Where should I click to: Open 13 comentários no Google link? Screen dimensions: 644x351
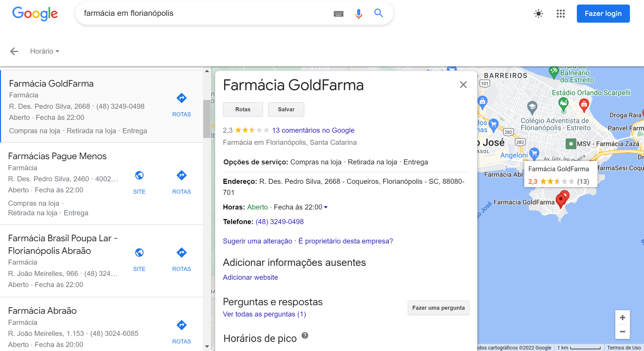[x=313, y=131]
